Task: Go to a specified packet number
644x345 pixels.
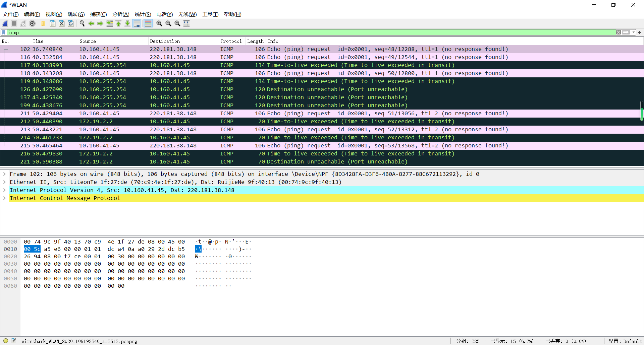Action: pos(109,23)
